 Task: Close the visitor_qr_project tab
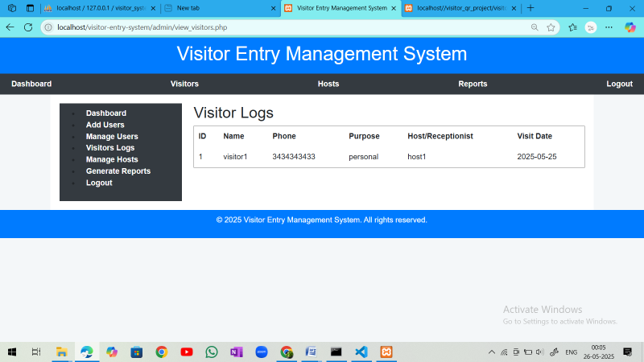[514, 8]
